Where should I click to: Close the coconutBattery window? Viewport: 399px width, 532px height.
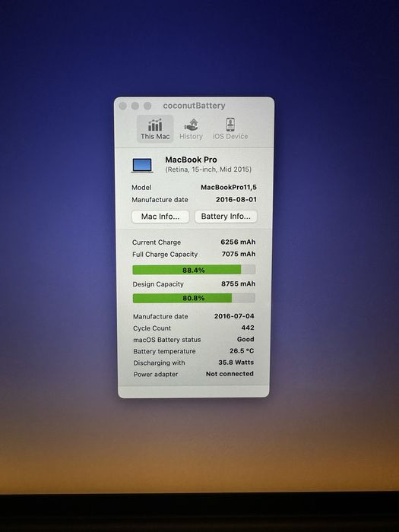pos(123,106)
